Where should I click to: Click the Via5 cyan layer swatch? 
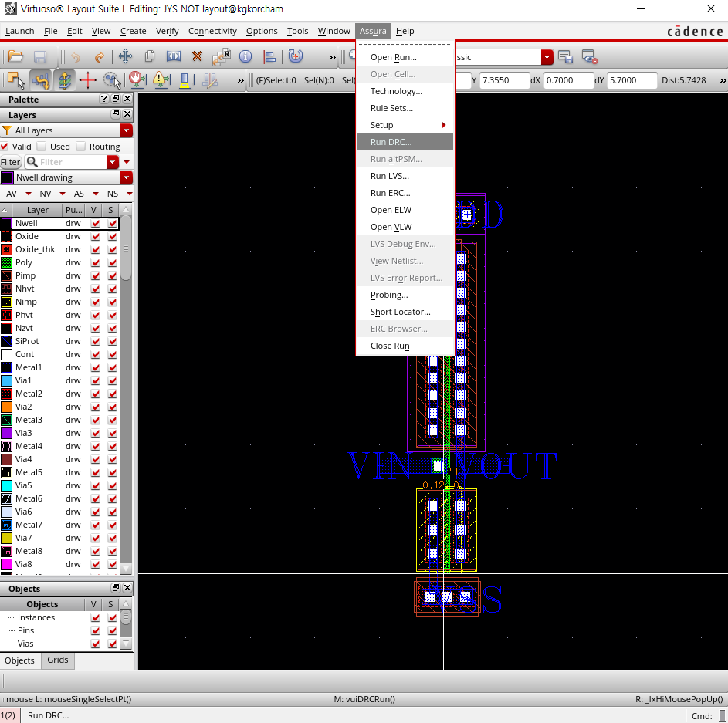6,485
